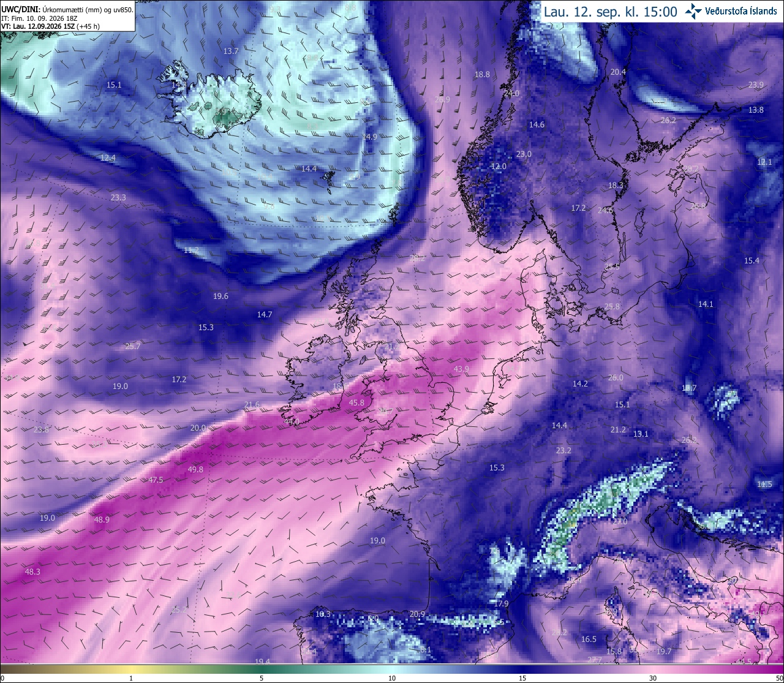Click the 20.4 value label over northern Sweden
784x683 pixels.
tap(618, 72)
